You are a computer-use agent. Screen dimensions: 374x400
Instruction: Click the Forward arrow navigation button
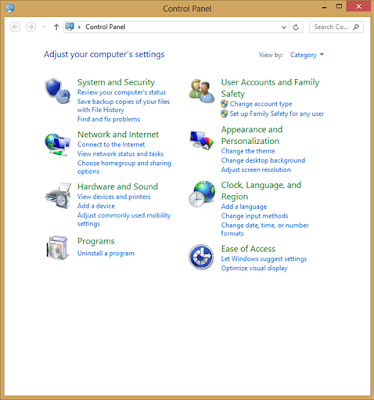point(31,27)
